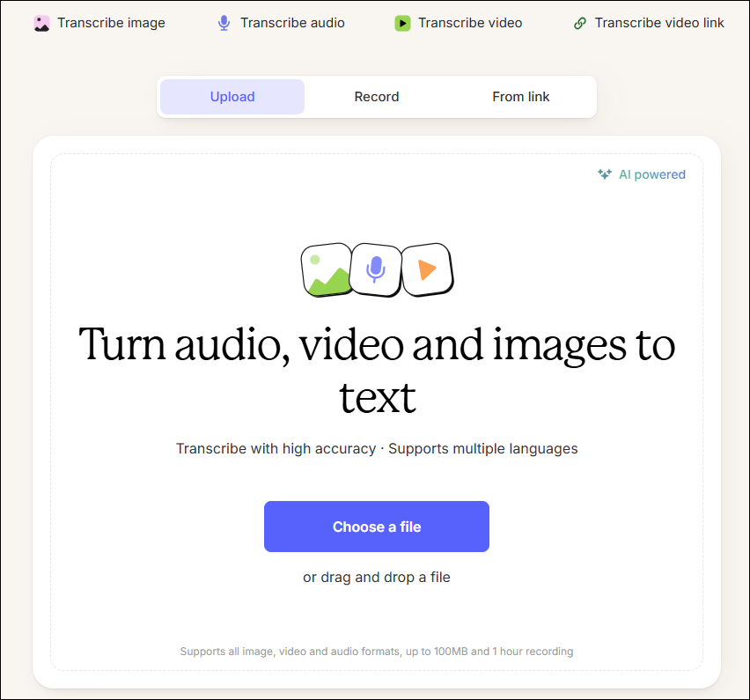The height and width of the screenshot is (700, 750).
Task: Click the purple microphone Transcribe audio icon
Action: (224, 23)
